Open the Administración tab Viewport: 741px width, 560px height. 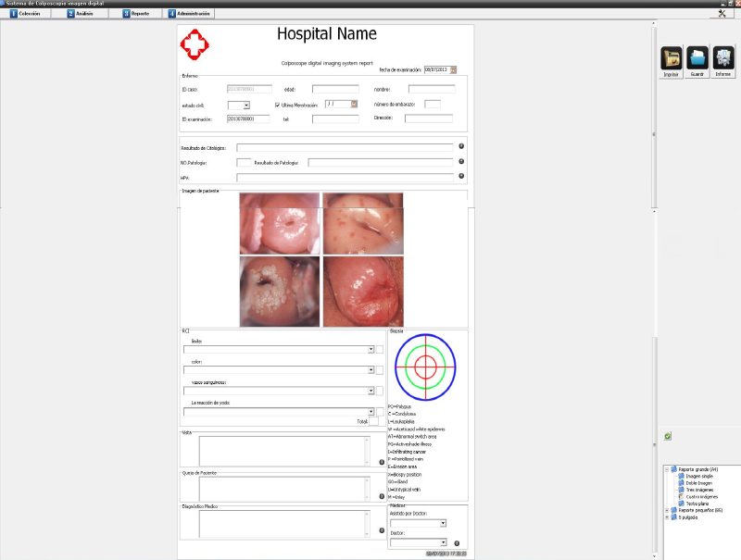tap(190, 14)
